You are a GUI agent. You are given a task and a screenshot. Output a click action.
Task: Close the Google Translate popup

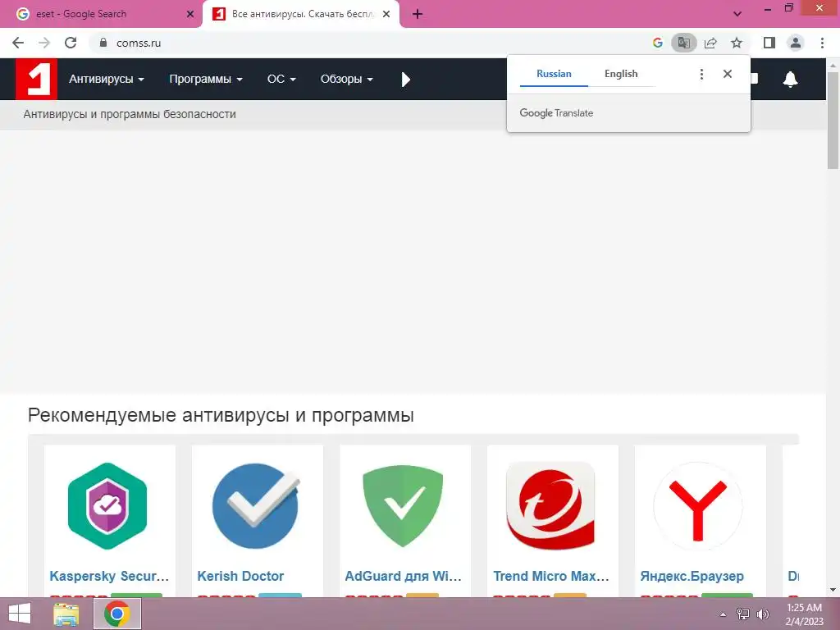coord(727,74)
